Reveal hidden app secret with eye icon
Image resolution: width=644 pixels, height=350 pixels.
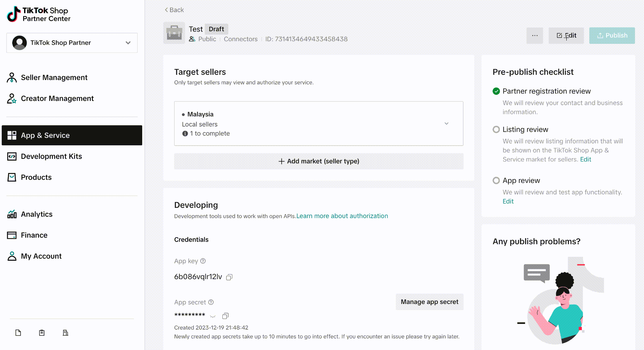213,316
